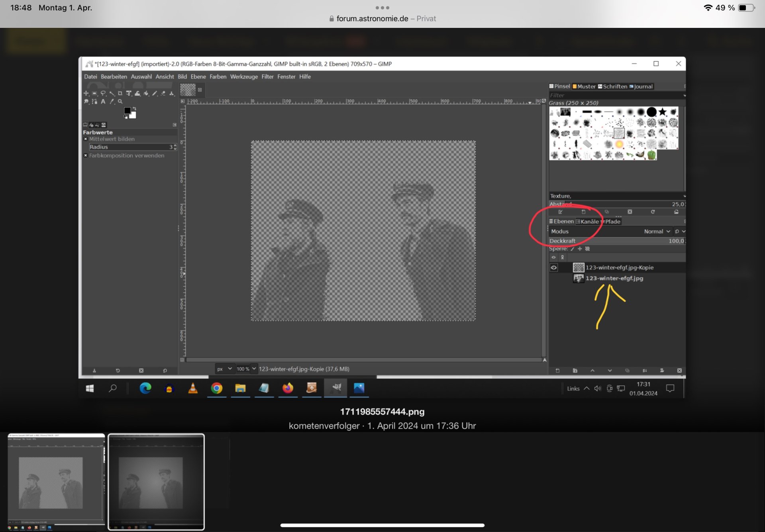Toggle the Farbkomposition verwenden checkbox
This screenshot has width=765, height=532.
86,155
